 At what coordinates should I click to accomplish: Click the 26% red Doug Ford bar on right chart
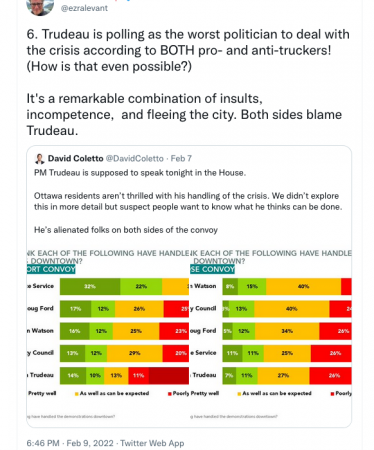click(335, 331)
